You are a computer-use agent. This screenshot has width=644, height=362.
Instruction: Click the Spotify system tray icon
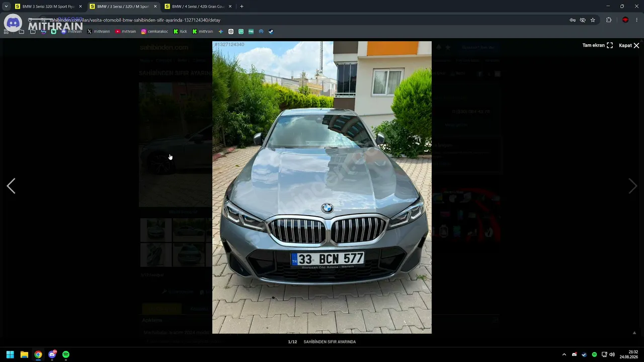coord(594,354)
